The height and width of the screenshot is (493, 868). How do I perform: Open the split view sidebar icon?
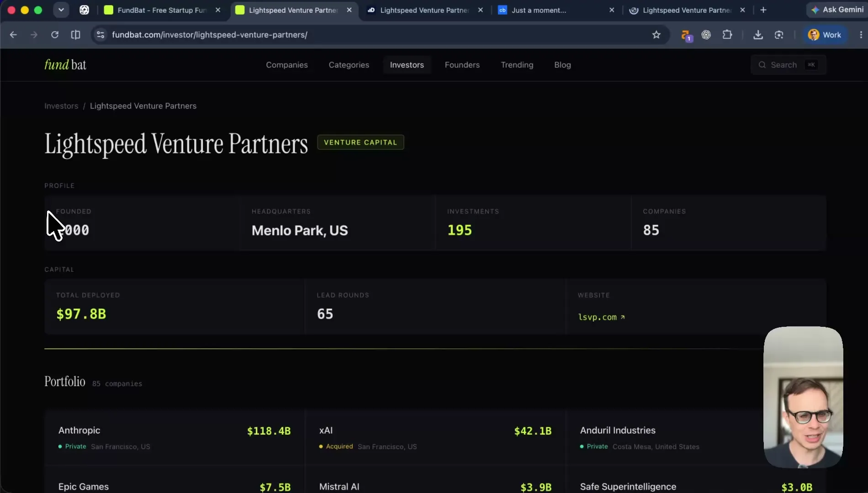coord(76,35)
